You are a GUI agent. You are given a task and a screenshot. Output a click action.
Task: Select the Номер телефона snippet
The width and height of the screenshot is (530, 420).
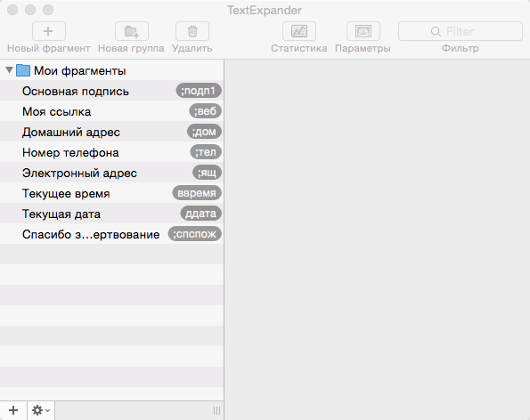111,152
